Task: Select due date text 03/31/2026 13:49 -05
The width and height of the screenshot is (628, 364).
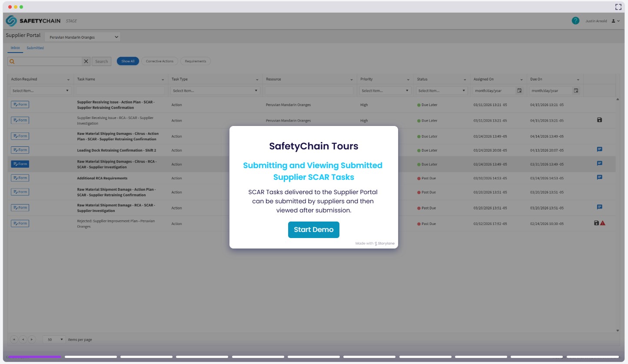Action: (547, 164)
